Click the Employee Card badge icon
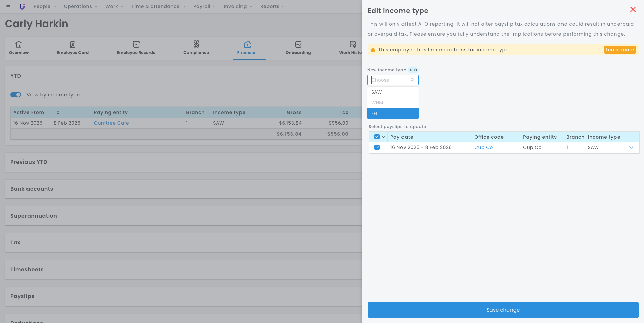 pyautogui.click(x=73, y=44)
